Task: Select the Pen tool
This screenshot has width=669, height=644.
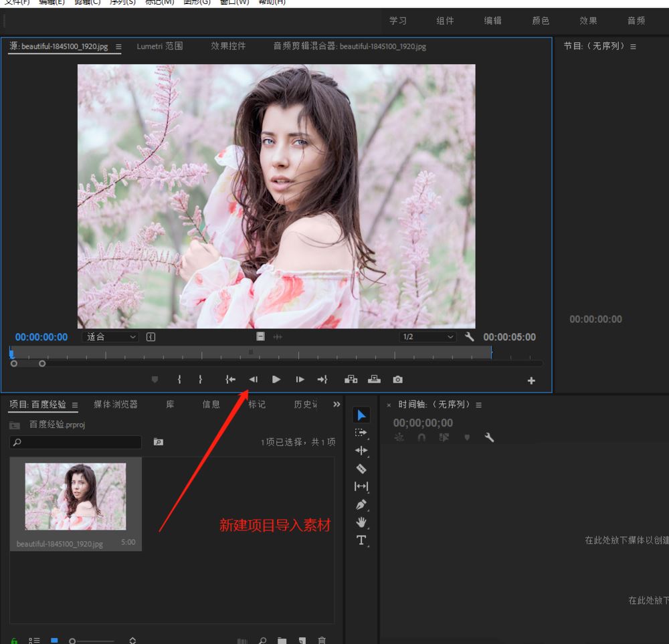Action: pos(361,504)
